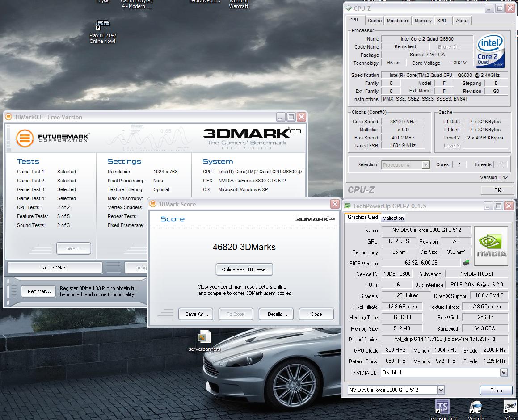This screenshot has height=420, width=518.
Task: Open the Crysis desktop shortcut
Action: tap(102, 2)
